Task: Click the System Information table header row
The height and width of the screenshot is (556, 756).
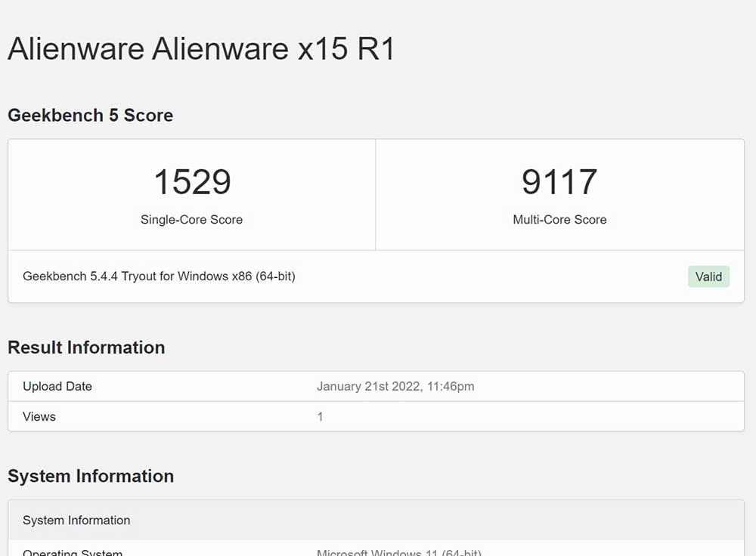Action: (76, 520)
